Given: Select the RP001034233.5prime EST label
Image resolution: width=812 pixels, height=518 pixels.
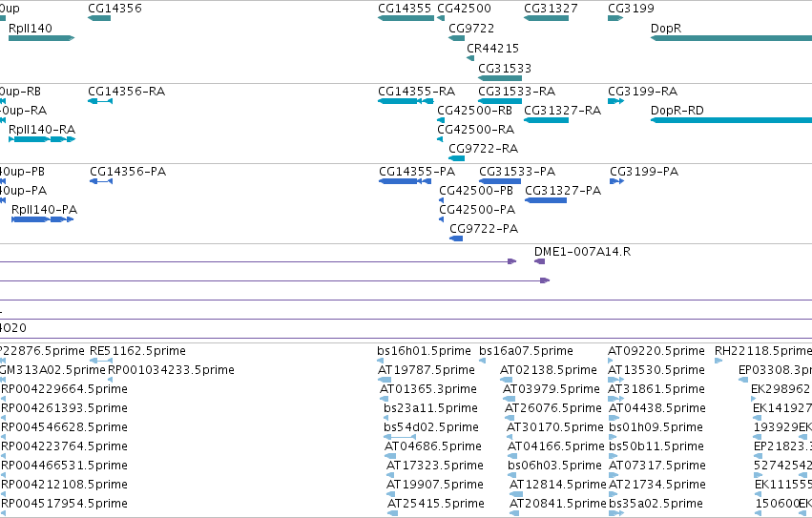Looking at the screenshot, I should pos(171,370).
